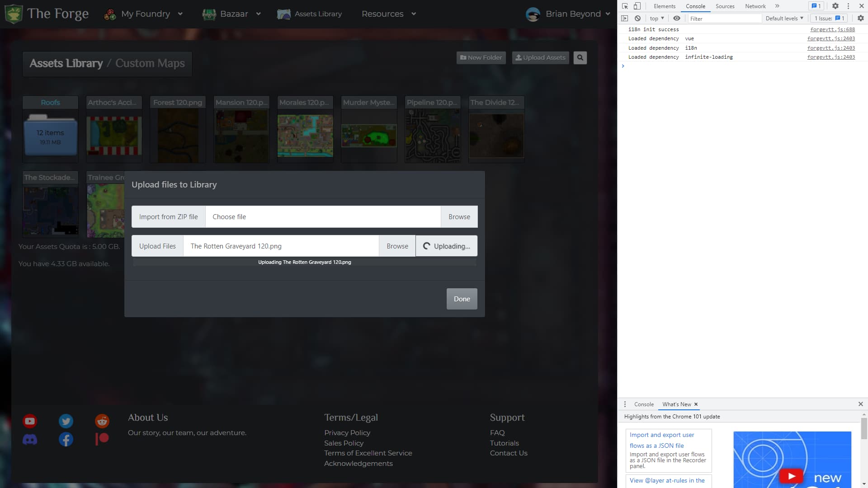Toggle the DevTools device toolbar icon
The width and height of the screenshot is (868, 488).
pos(637,6)
